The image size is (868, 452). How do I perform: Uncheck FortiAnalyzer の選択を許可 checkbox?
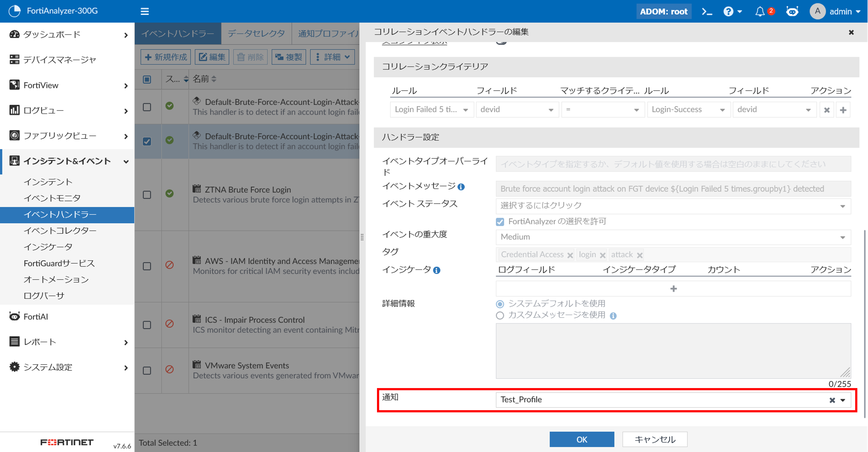pyautogui.click(x=500, y=221)
